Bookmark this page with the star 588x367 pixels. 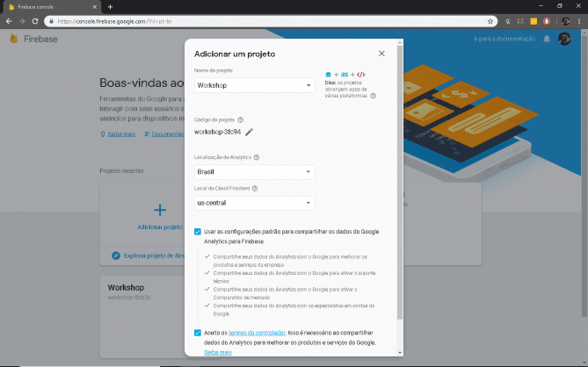[490, 21]
